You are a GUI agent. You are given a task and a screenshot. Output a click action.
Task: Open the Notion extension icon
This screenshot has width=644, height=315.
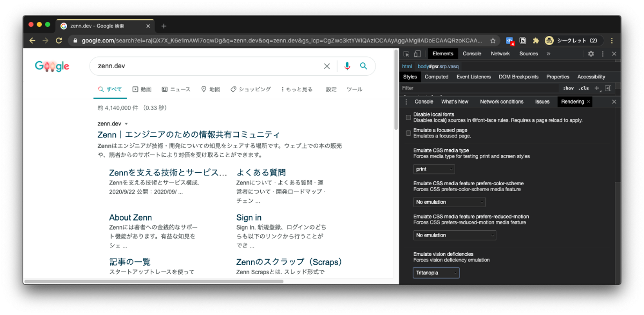(x=523, y=40)
